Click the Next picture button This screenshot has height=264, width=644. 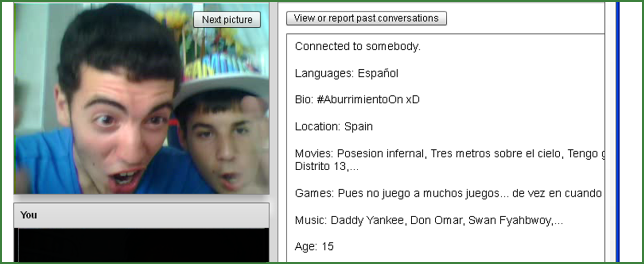(227, 20)
